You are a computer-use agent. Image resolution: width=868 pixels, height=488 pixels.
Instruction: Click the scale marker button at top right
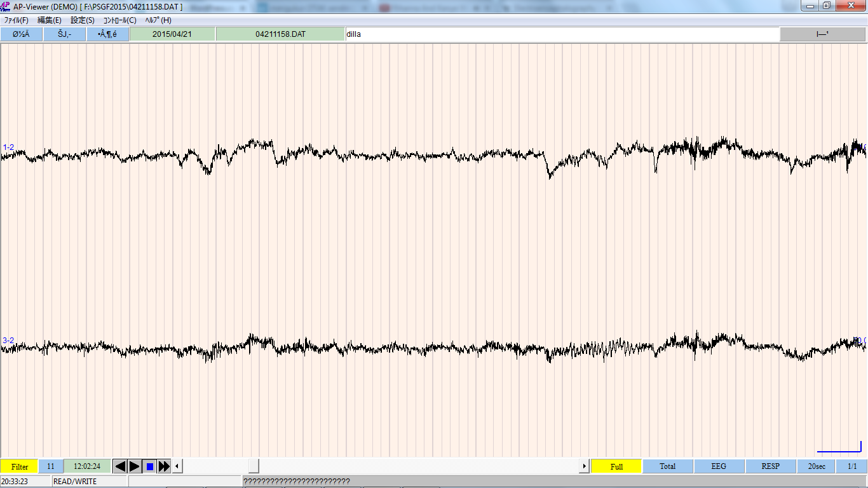point(822,34)
